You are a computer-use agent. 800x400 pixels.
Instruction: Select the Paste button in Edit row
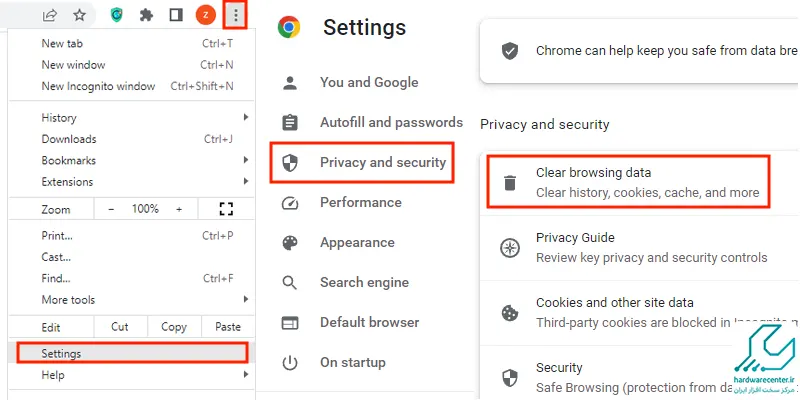(228, 327)
